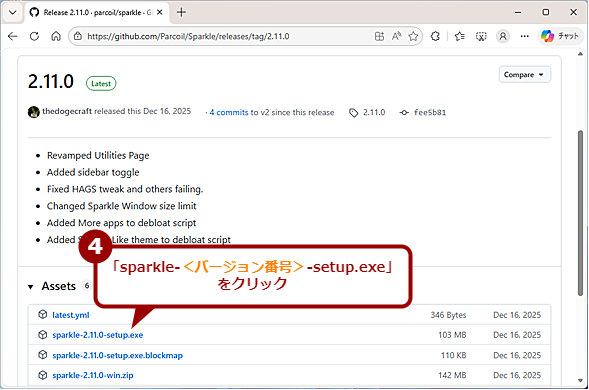Click the 'Revamped Utilities Page' bullet
Screen dimensions: 589x390
(98, 155)
